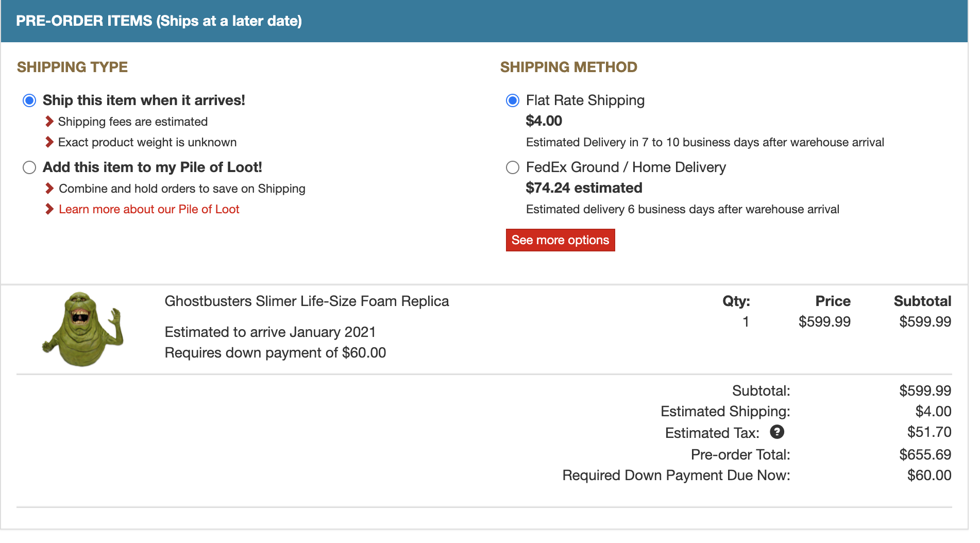Click the Estimated Tax help question icon
980x543 pixels.
[777, 432]
